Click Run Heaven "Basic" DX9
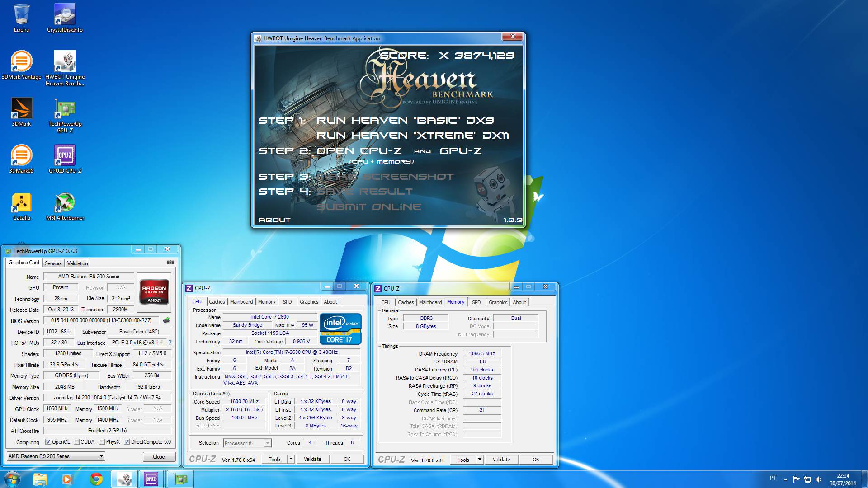Screen dimensions: 868x488 pyautogui.click(x=405, y=121)
